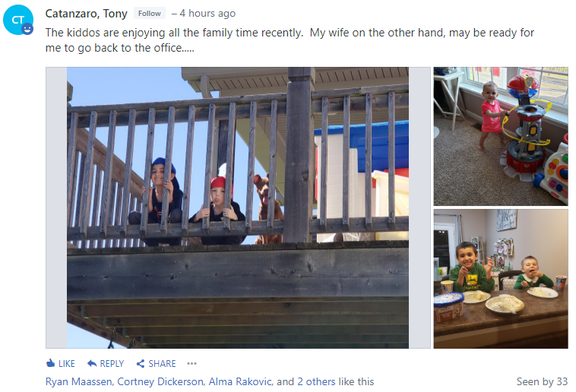Click the CT profile avatar
This screenshot has width=576, height=392.
(x=18, y=20)
